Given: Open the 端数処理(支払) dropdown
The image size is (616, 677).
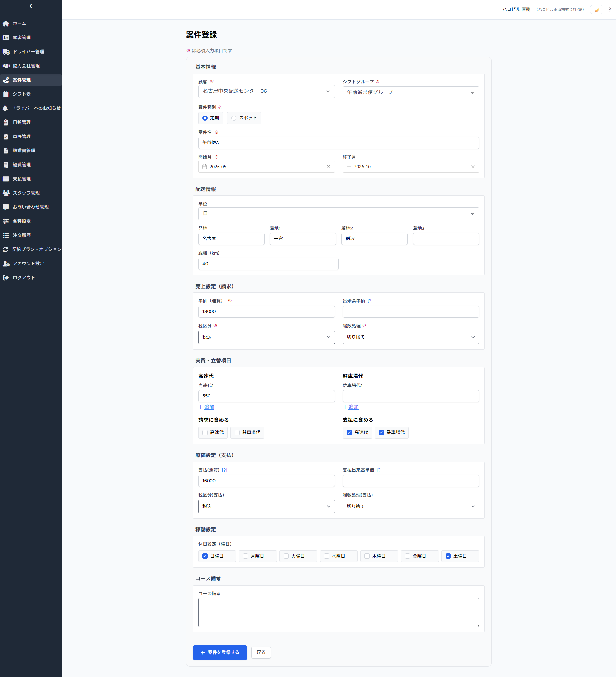Looking at the screenshot, I should (411, 507).
